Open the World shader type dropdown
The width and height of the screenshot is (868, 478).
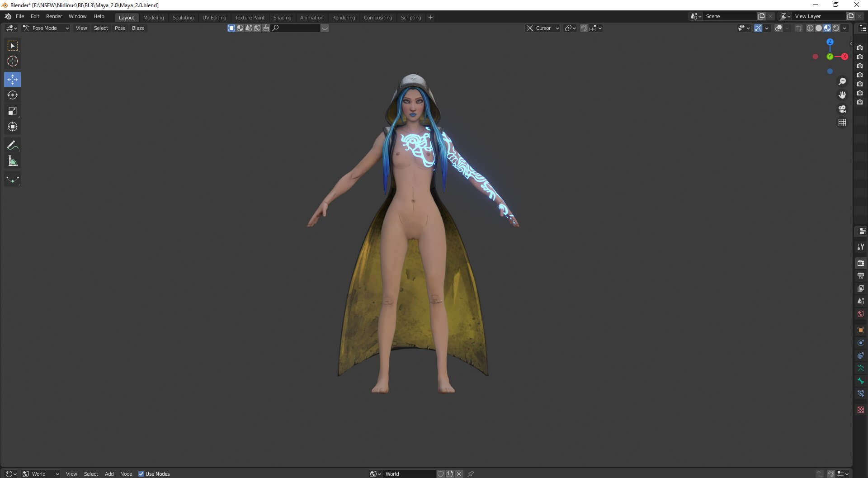pyautogui.click(x=41, y=473)
